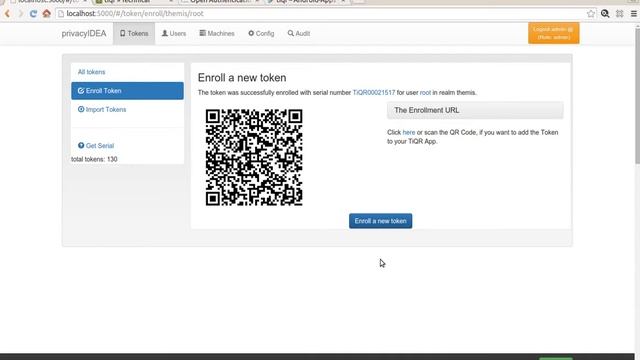Open the Config menu

(x=261, y=33)
